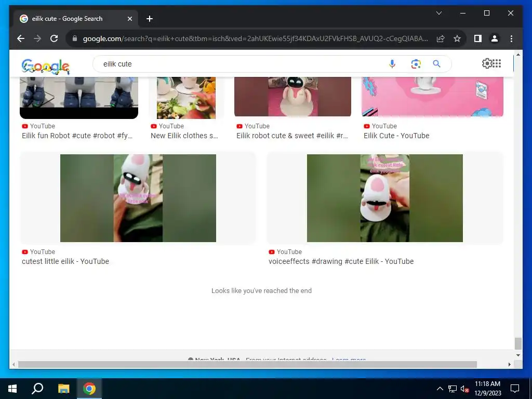The image size is (532, 399).
Task: Click the Chrome taskbar icon
Action: (89, 389)
